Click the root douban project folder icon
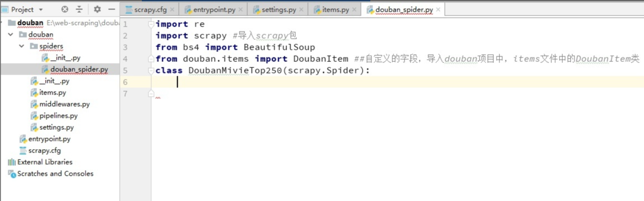The width and height of the screenshot is (644, 201). click(12, 23)
